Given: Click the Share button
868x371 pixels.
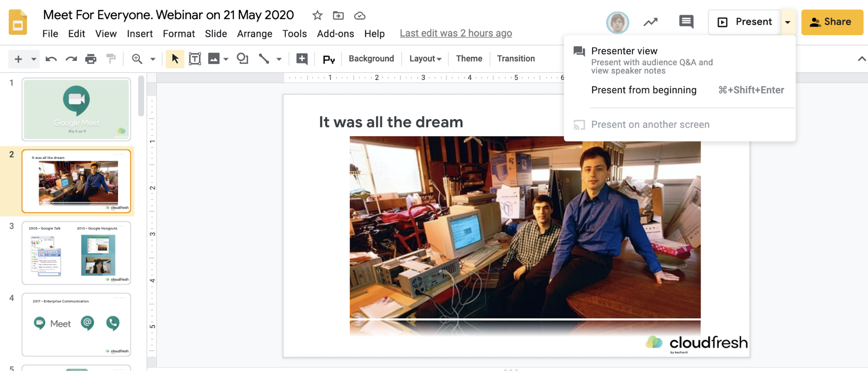Looking at the screenshot, I should click(x=832, y=22).
